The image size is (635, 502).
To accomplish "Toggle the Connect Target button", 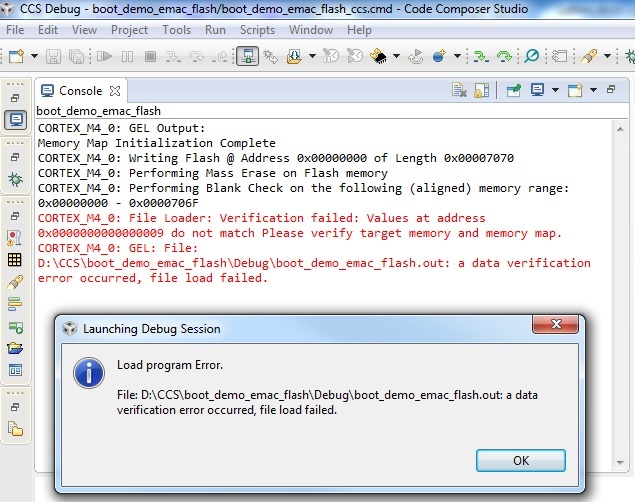I will [x=247, y=56].
